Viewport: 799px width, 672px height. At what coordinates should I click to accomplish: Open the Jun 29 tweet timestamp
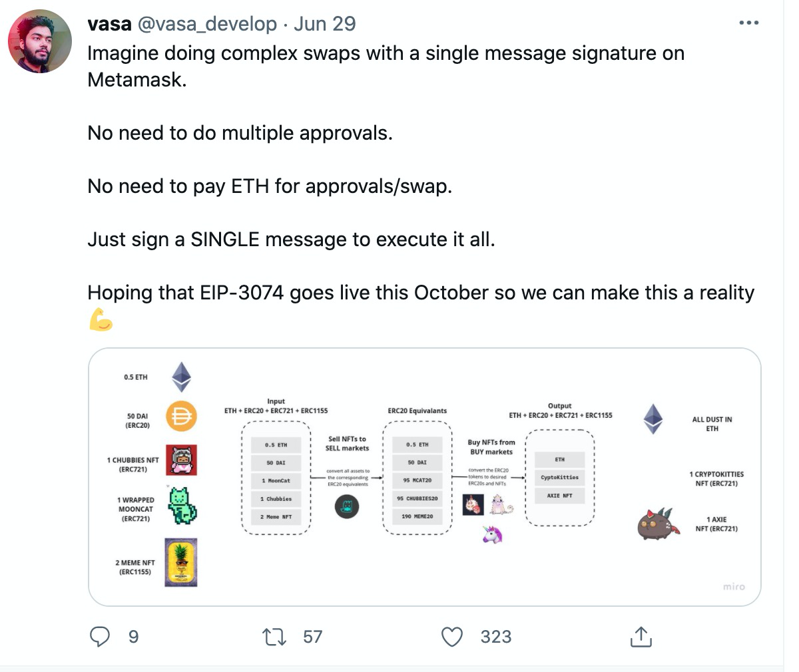pos(324,24)
